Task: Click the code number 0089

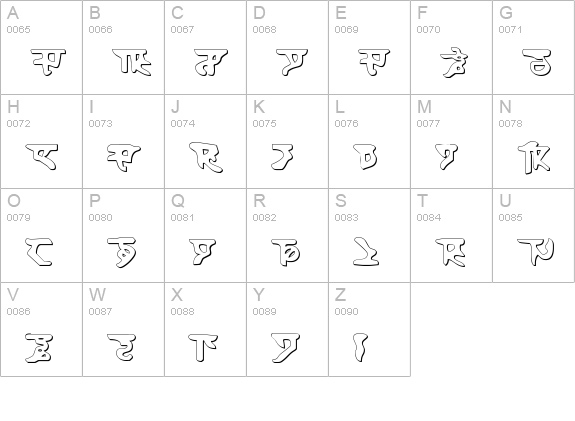Action: [x=264, y=312]
